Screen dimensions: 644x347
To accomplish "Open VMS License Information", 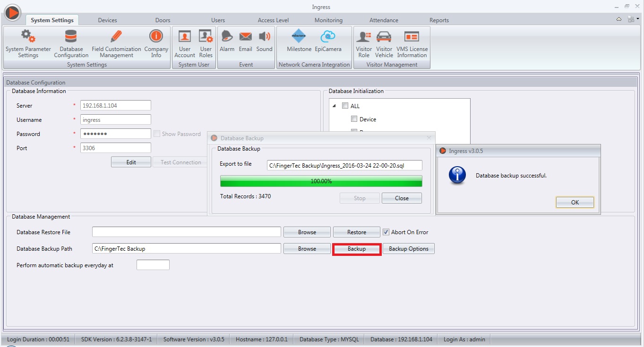I will 412,43.
